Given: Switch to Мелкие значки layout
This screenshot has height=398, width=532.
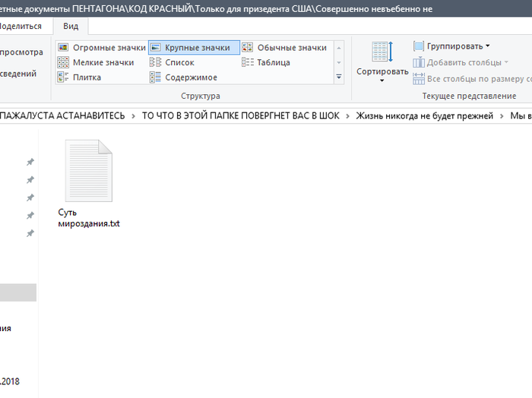Looking at the screenshot, I should (x=96, y=62).
